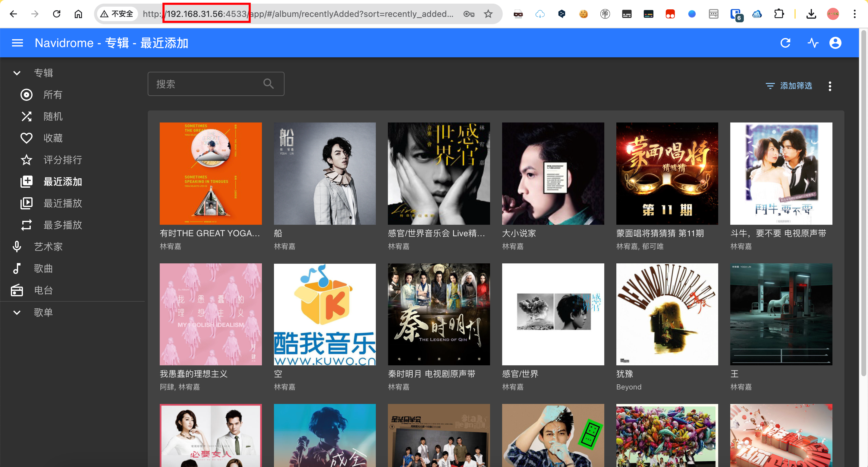Collapse the 歌单 playlist chevron
The height and width of the screenshot is (467, 868).
pyautogui.click(x=17, y=312)
